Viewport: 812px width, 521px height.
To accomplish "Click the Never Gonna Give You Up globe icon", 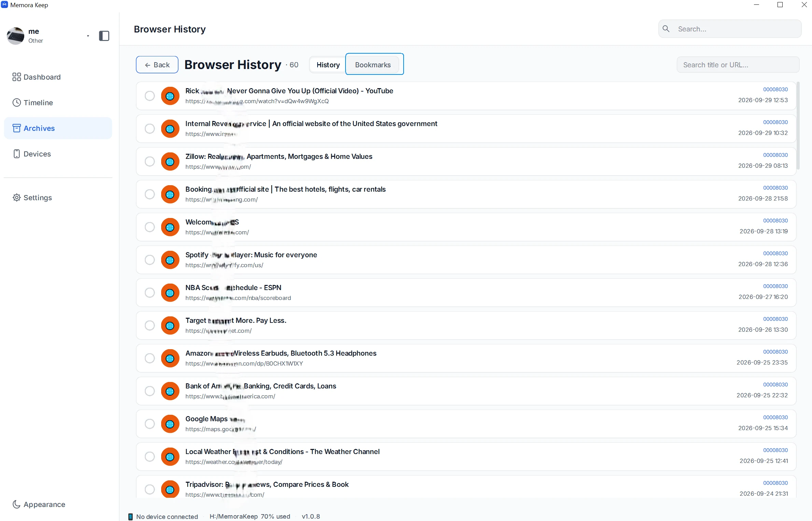I will [170, 96].
